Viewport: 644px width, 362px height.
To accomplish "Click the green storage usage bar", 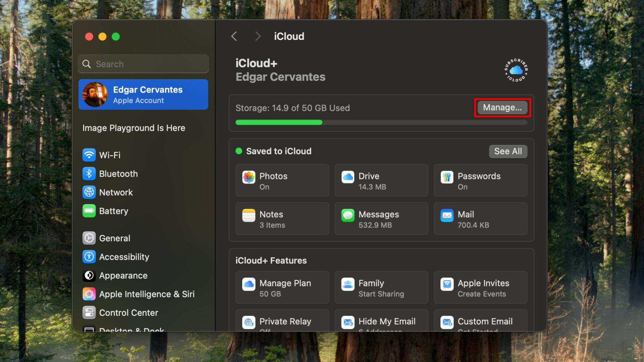I will pyautogui.click(x=279, y=123).
